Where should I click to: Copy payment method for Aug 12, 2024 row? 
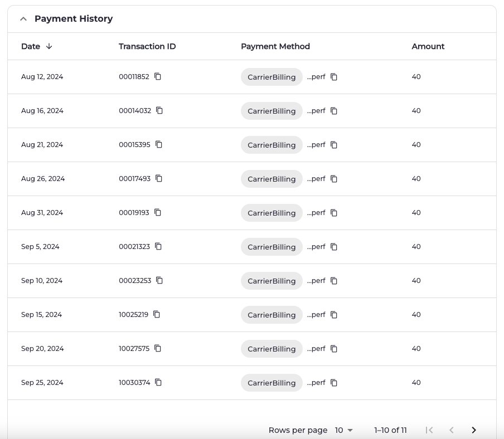point(334,77)
